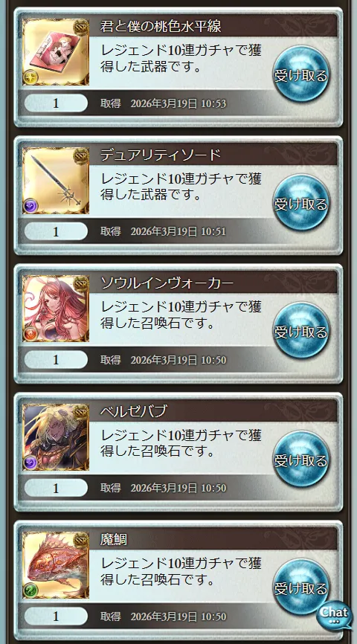Claim the ソウルインヴォーカー summon with 受け取る
Screen dimensions: 357x644
[x=301, y=332]
